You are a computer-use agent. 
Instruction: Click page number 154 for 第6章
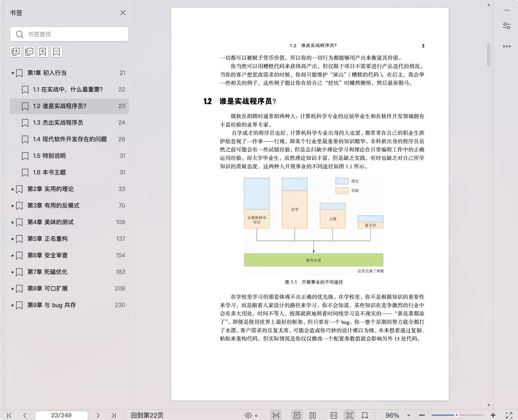pyautogui.click(x=120, y=255)
